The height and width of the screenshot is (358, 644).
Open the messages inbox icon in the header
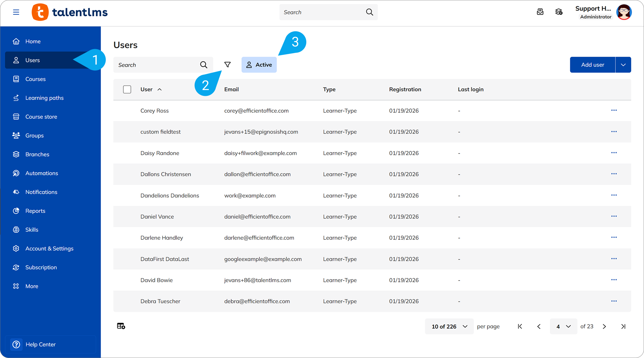tap(540, 12)
